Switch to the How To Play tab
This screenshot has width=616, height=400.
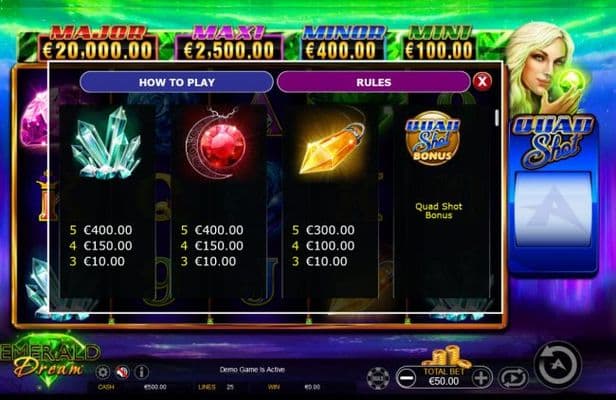pyautogui.click(x=176, y=82)
